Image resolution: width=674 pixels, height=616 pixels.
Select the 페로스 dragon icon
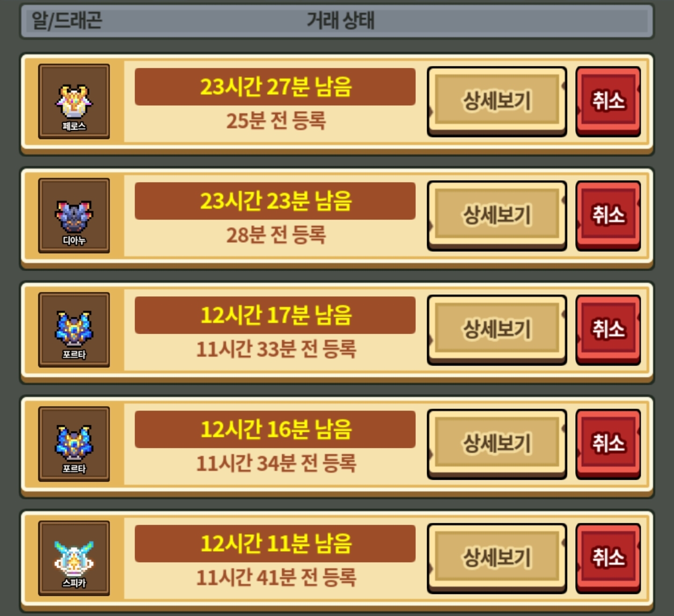click(x=74, y=102)
